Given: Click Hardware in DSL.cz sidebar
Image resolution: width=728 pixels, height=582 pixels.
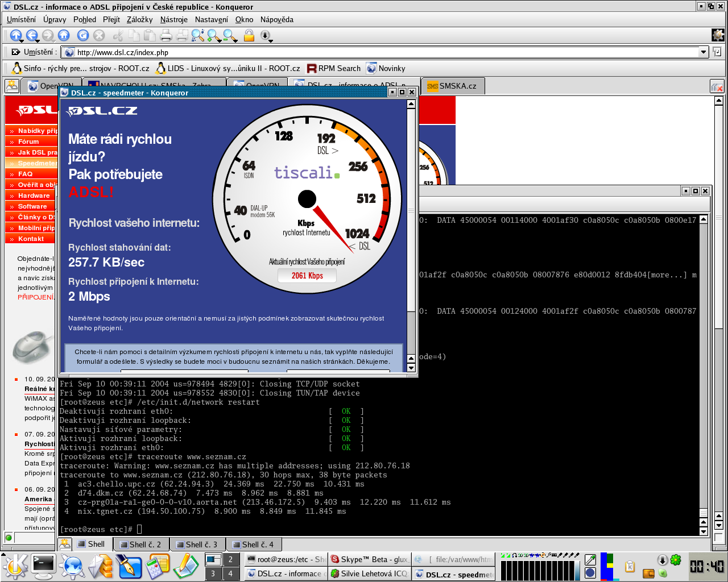Looking at the screenshot, I should (x=34, y=196).
